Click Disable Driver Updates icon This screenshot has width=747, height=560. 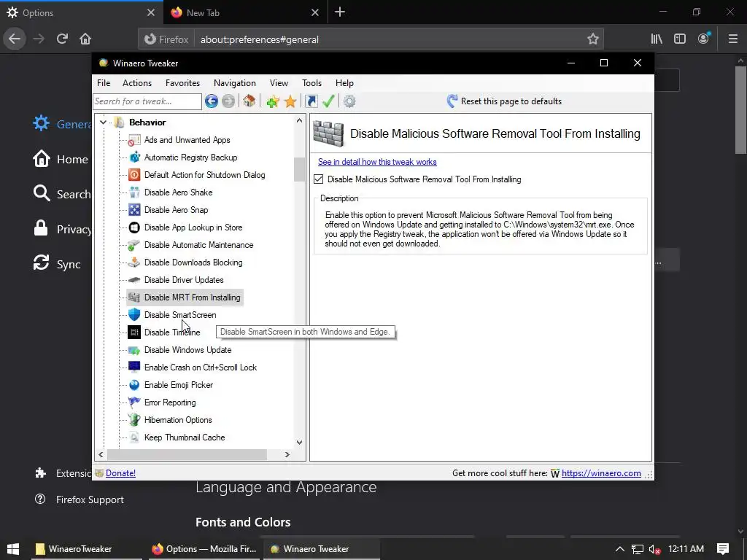pyautogui.click(x=134, y=280)
